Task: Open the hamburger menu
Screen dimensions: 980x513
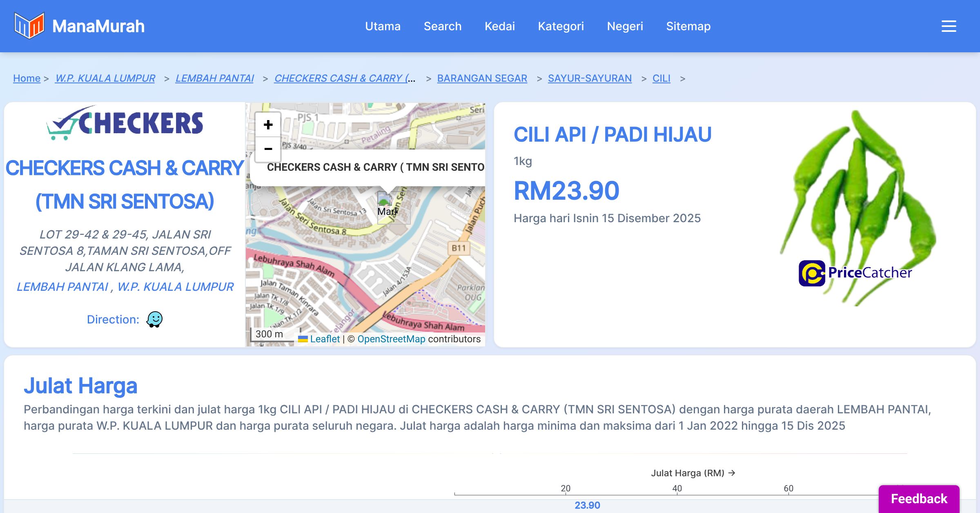Action: 949,26
